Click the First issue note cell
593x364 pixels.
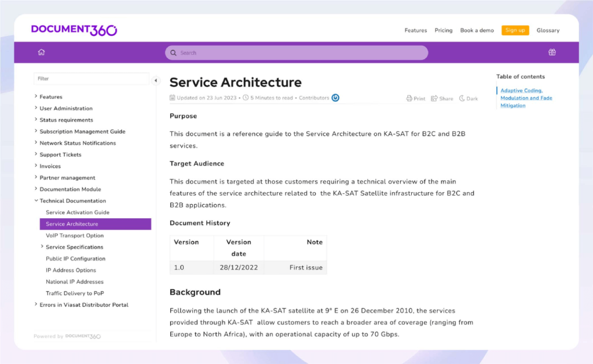295,267
